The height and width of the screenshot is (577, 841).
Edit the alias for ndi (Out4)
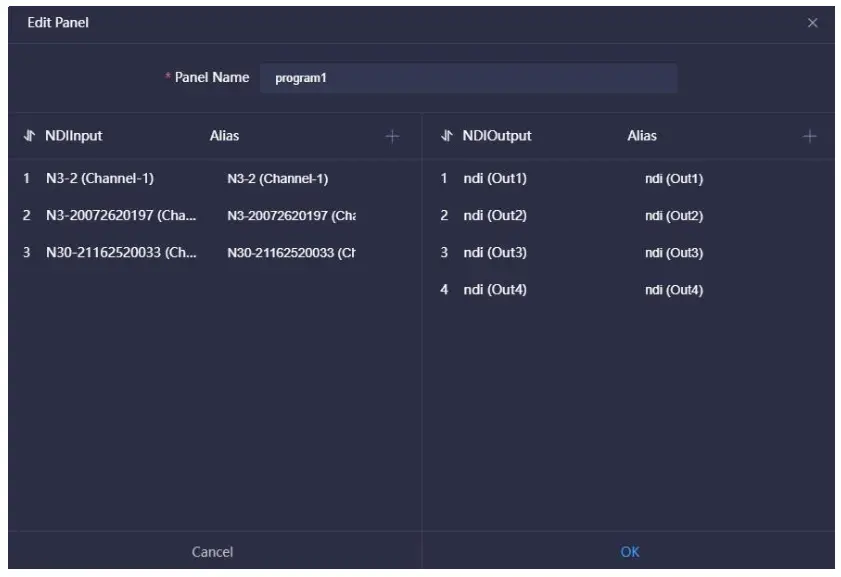coord(674,290)
